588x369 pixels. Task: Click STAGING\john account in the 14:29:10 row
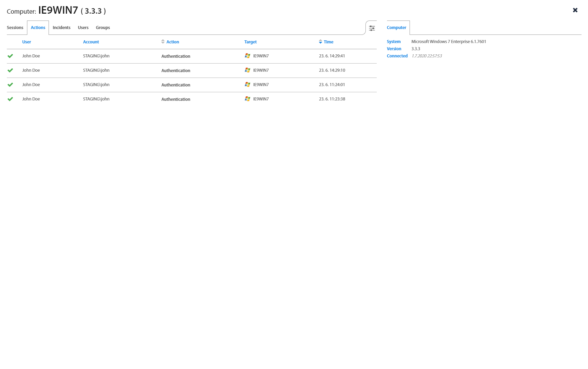[96, 70]
